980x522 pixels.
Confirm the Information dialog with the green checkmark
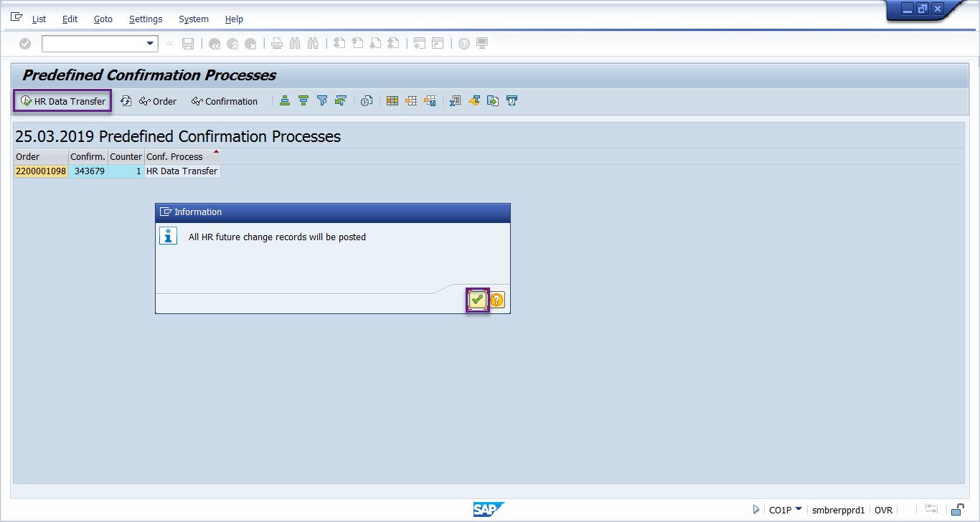click(x=477, y=300)
